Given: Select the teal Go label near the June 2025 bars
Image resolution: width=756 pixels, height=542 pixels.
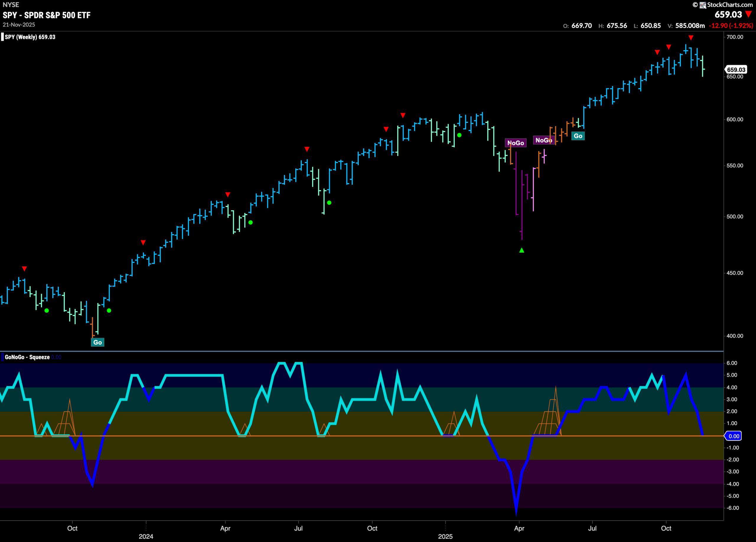Looking at the screenshot, I should coord(578,136).
